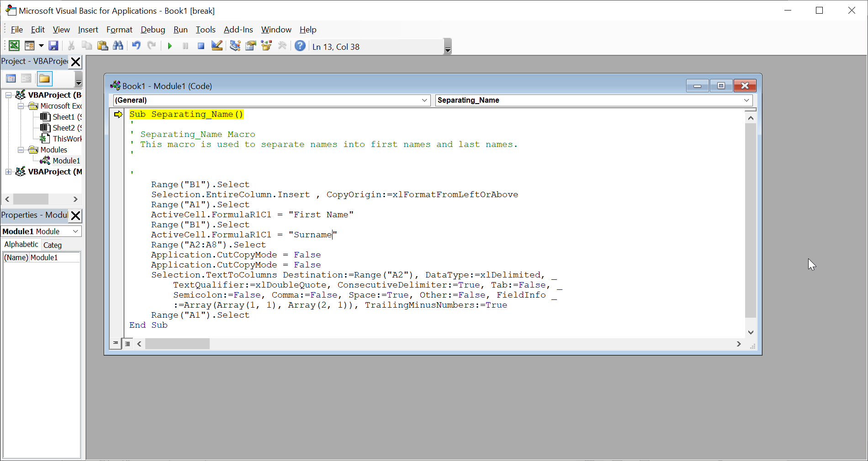The width and height of the screenshot is (868, 461).
Task: Click the Run Sub green play icon
Action: [x=170, y=46]
